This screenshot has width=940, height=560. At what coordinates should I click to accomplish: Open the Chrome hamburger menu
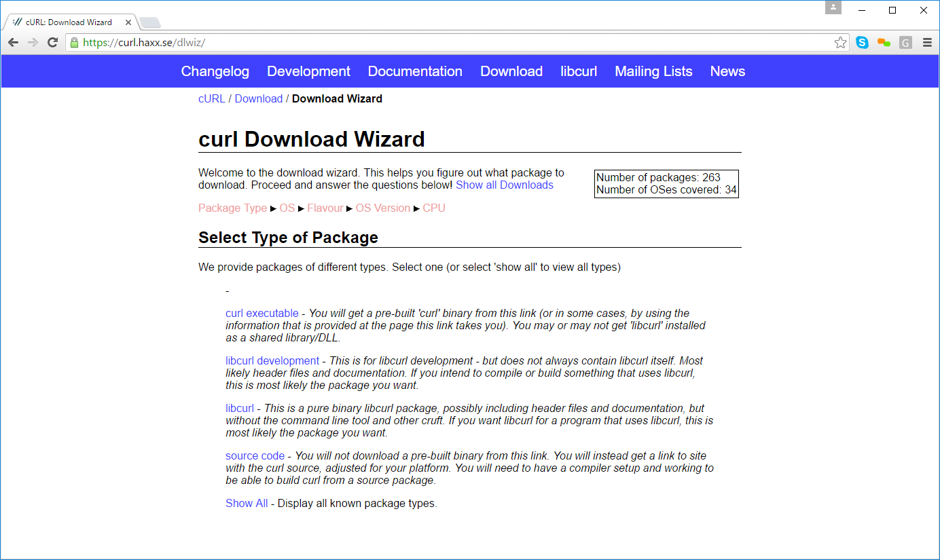tap(927, 42)
